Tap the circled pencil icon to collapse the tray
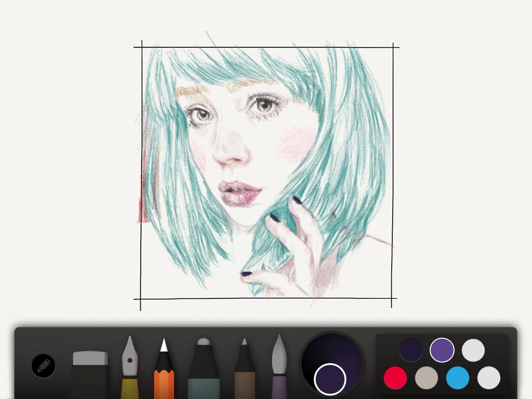532x399 pixels. coord(43,367)
